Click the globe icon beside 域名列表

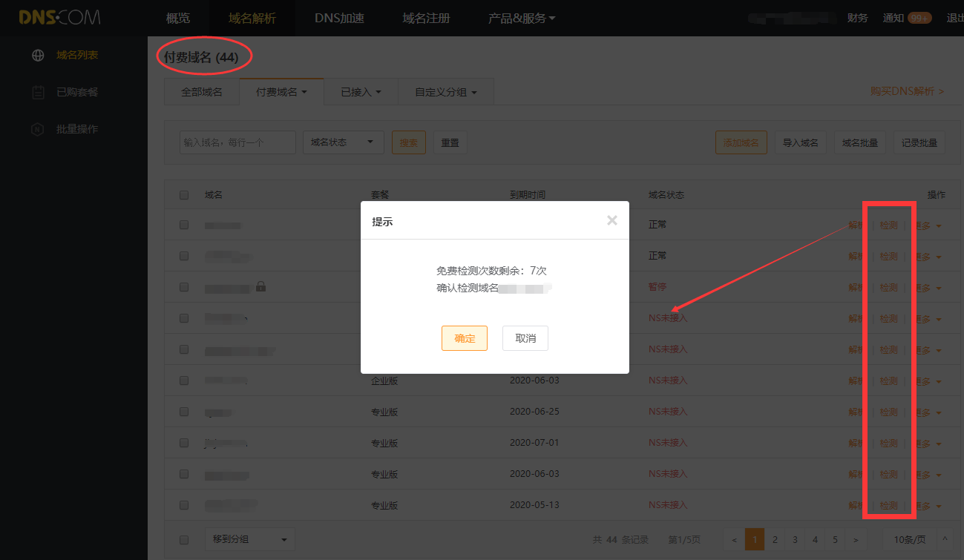click(38, 55)
